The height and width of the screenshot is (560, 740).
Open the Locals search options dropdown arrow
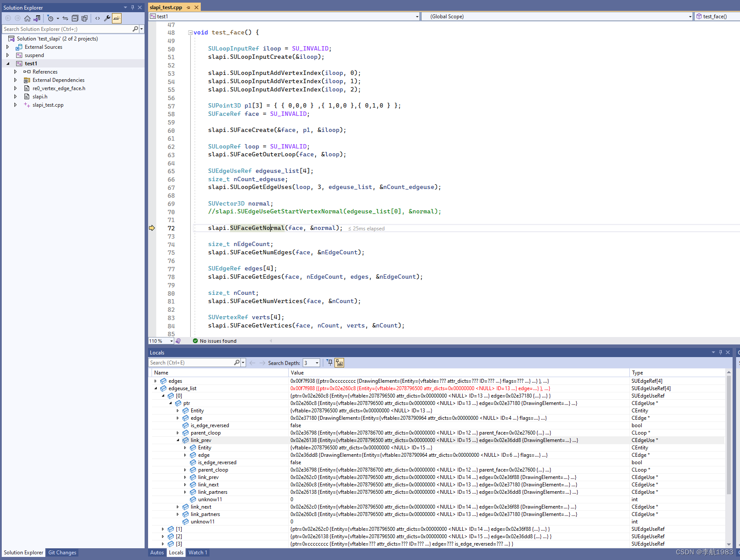coord(243,363)
